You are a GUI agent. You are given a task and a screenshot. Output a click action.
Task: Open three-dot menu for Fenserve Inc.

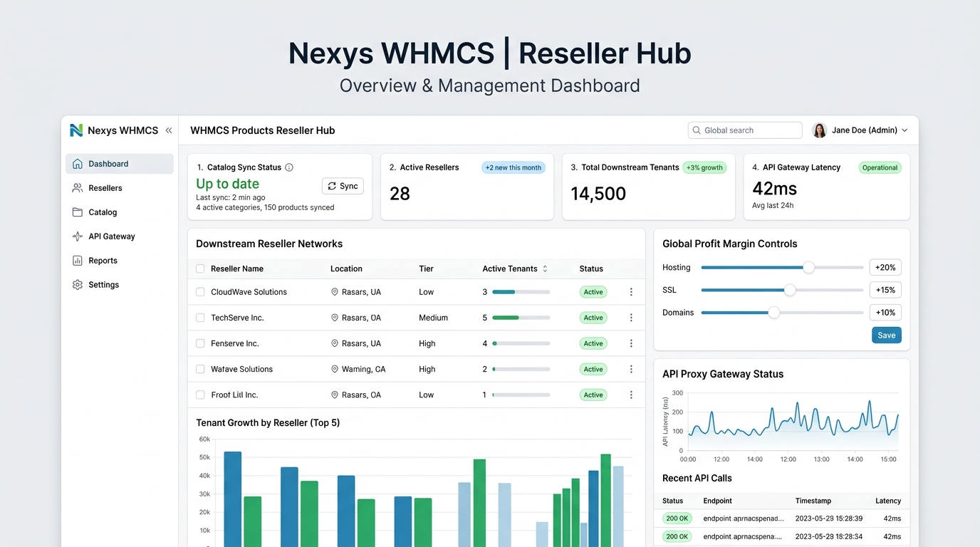(x=631, y=343)
